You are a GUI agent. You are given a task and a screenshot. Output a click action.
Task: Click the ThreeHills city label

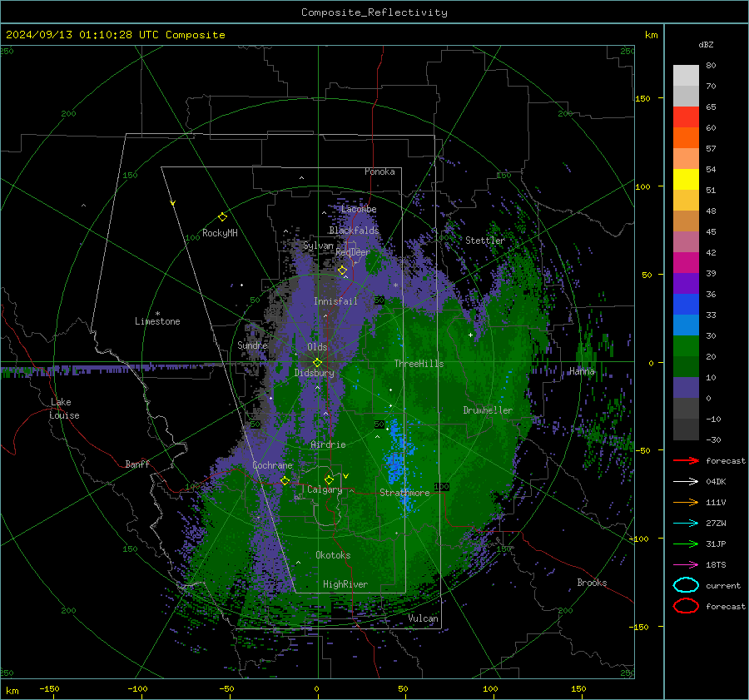tap(419, 364)
